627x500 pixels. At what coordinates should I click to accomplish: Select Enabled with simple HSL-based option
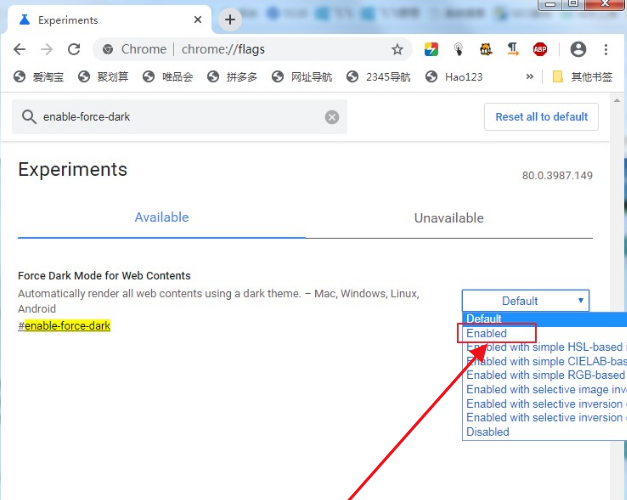544,347
